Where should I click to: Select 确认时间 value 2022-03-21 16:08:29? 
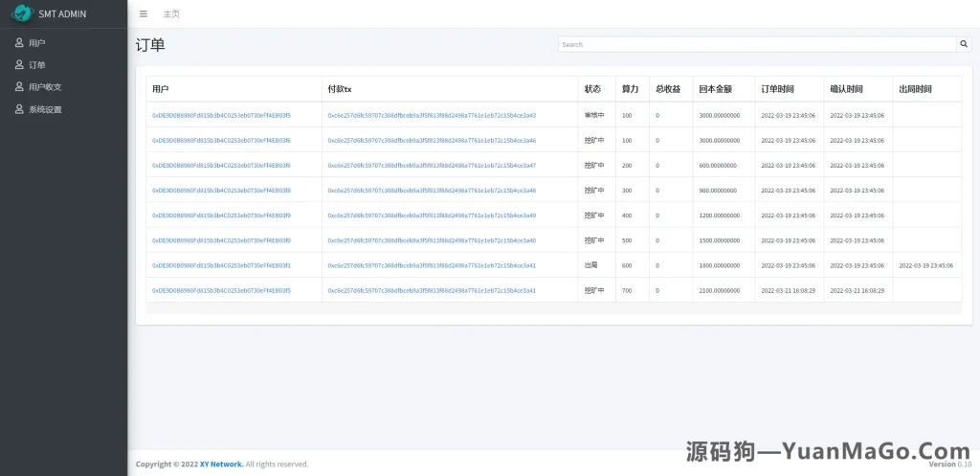click(x=857, y=290)
